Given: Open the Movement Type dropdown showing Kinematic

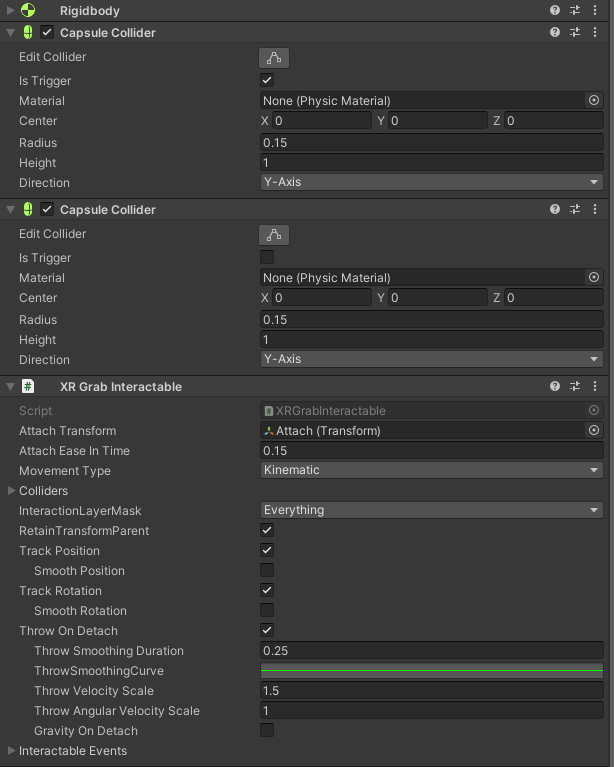Looking at the screenshot, I should click(x=431, y=470).
